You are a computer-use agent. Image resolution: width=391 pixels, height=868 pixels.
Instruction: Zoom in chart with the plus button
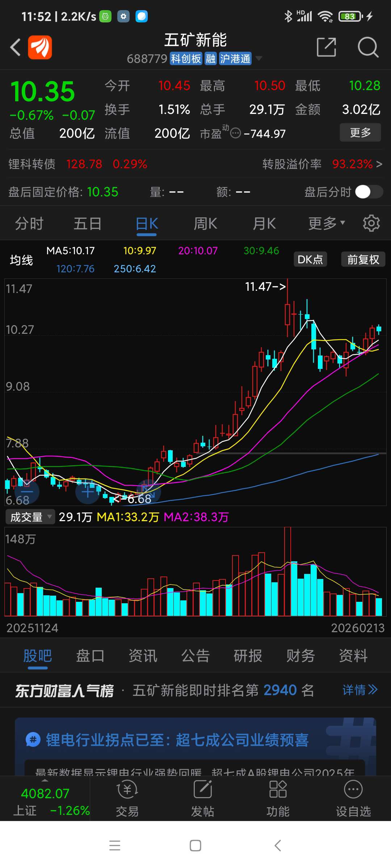click(88, 492)
